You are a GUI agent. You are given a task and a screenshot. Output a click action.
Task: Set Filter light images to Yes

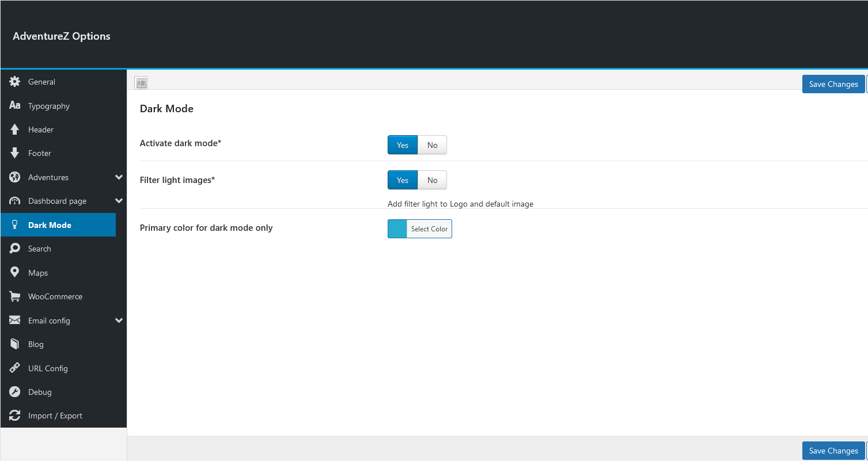pyautogui.click(x=403, y=180)
